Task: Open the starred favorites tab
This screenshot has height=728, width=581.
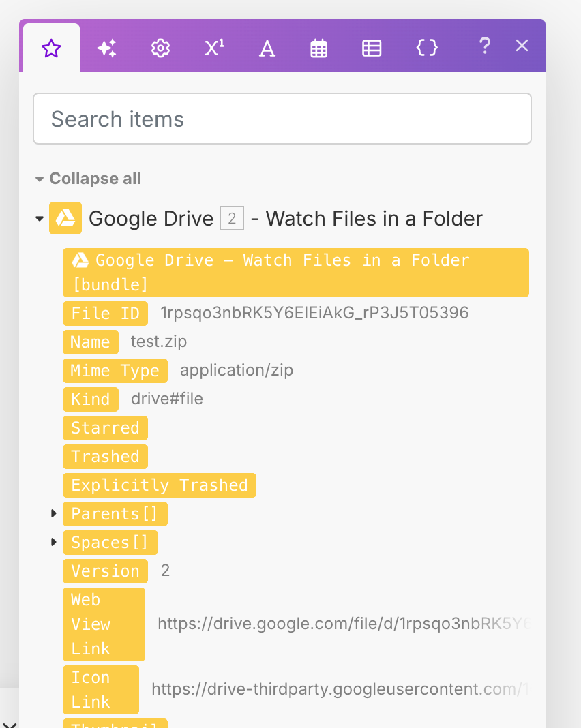Action: point(51,48)
